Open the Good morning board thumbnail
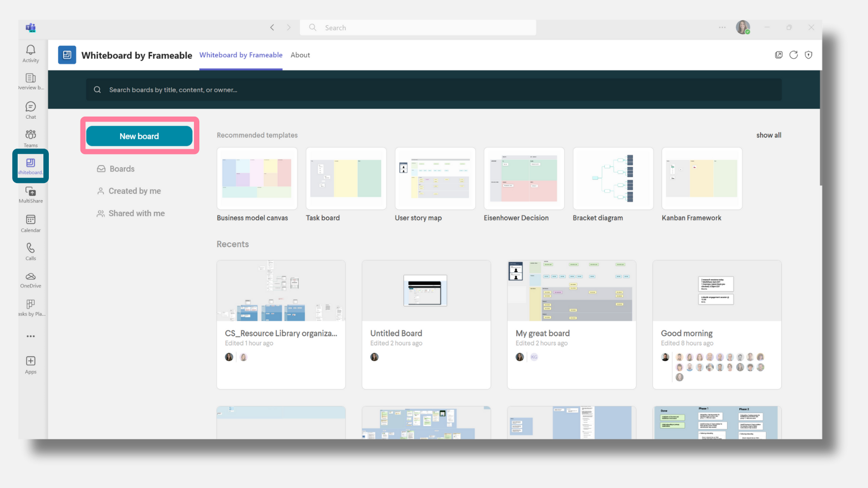The width and height of the screenshot is (868, 488). tap(717, 291)
